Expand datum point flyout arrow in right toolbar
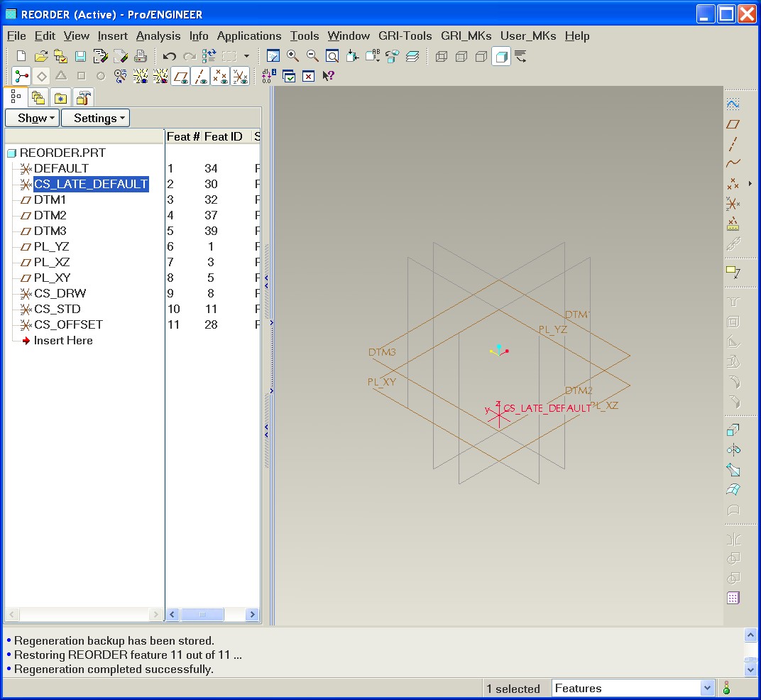 coord(750,183)
